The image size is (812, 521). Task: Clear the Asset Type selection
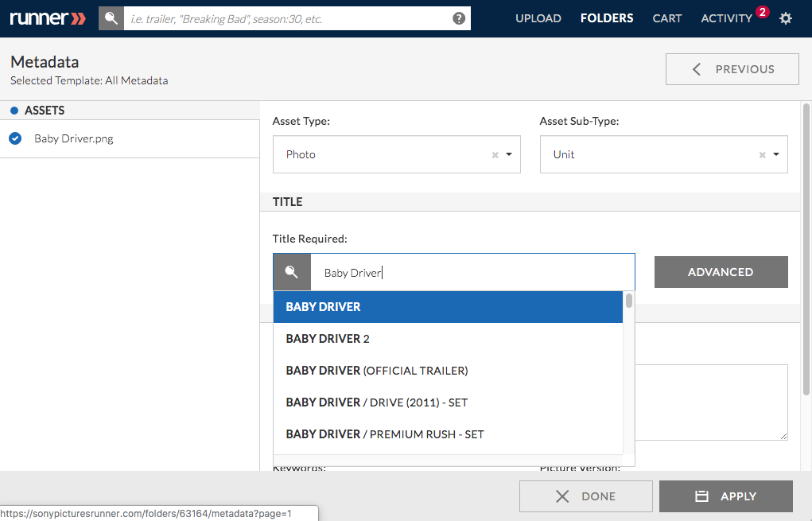tap(495, 155)
